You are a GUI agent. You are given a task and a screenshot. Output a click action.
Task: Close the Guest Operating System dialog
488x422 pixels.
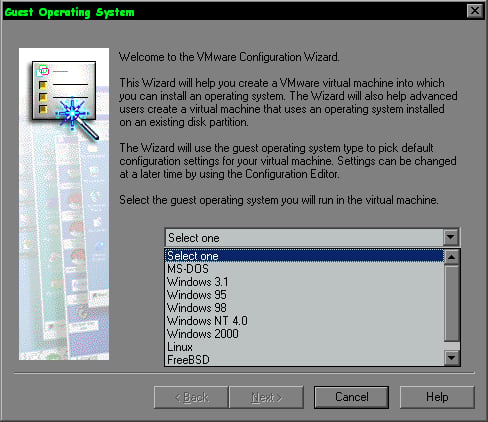[x=475, y=11]
